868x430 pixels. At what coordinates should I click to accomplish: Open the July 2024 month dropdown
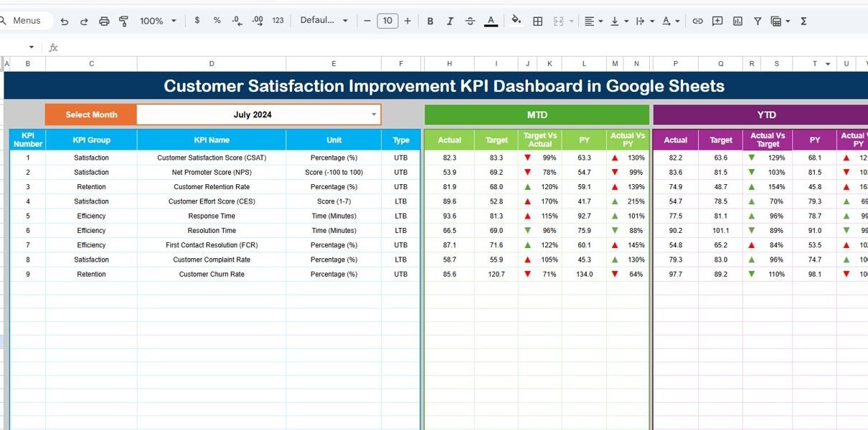pos(373,115)
